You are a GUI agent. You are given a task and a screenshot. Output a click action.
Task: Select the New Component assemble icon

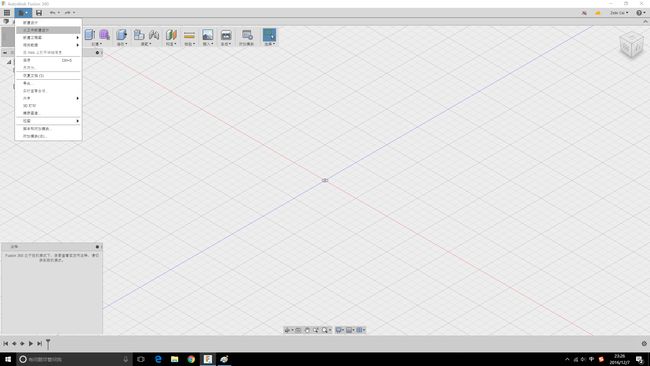[139, 35]
